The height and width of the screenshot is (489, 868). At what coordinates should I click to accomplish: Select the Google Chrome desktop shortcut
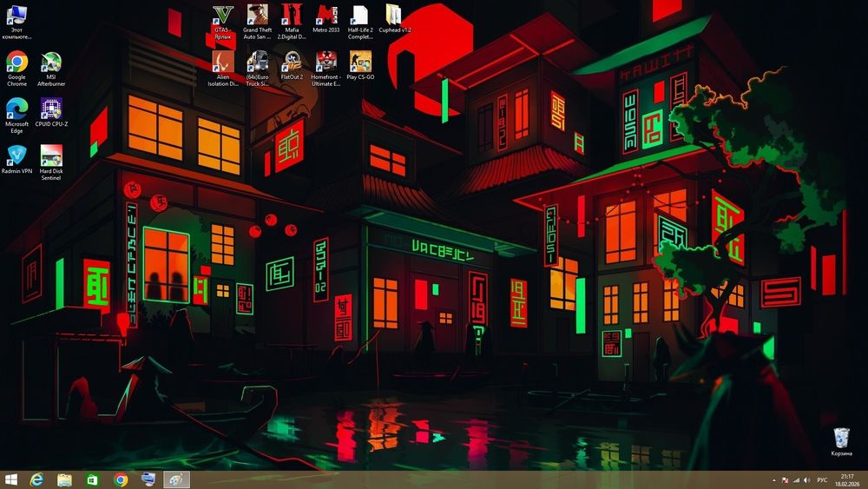[x=16, y=69]
